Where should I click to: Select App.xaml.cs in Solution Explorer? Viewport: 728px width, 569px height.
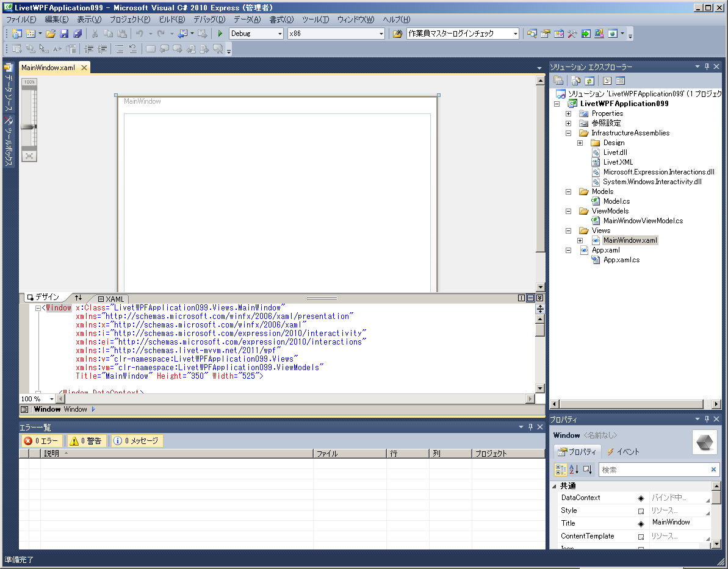tap(621, 260)
